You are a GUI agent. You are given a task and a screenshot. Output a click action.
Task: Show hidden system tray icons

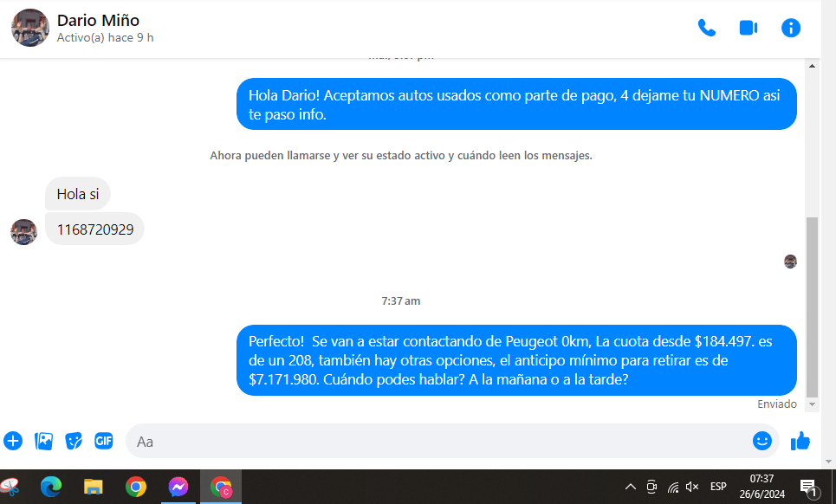click(630, 487)
